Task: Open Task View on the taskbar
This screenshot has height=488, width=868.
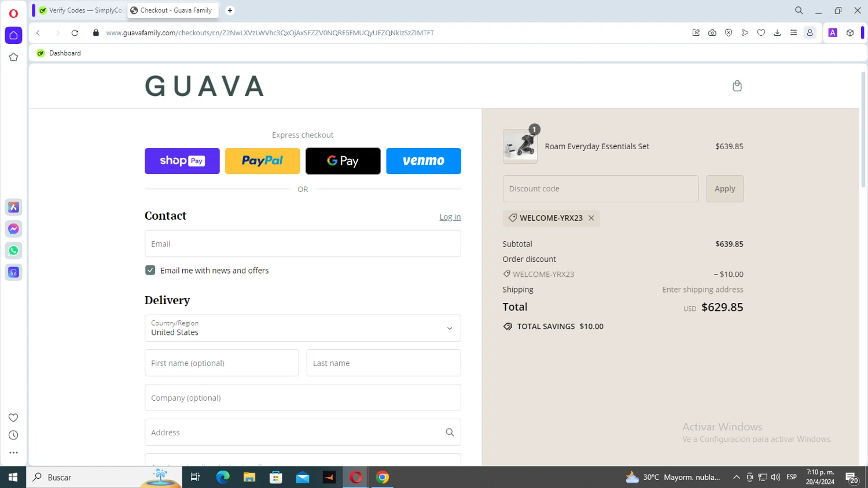Action: 195,477
